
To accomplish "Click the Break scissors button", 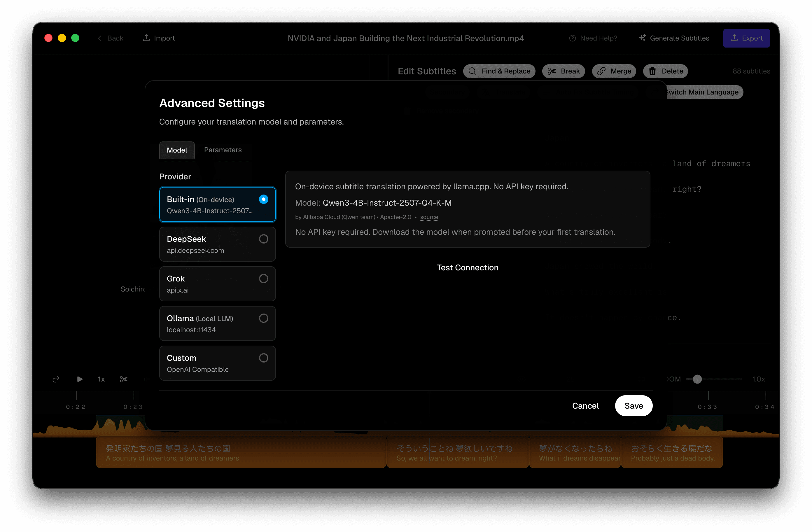I will coord(563,71).
